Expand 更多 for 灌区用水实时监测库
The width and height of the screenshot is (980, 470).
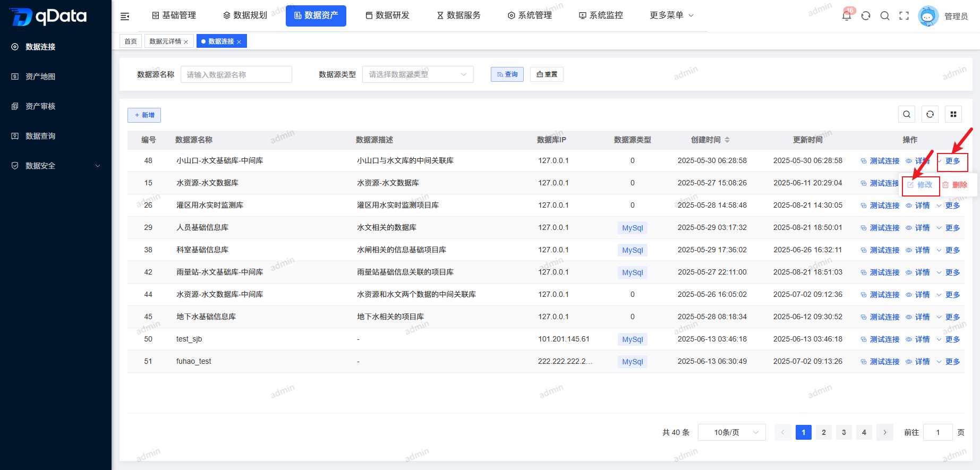coord(948,206)
